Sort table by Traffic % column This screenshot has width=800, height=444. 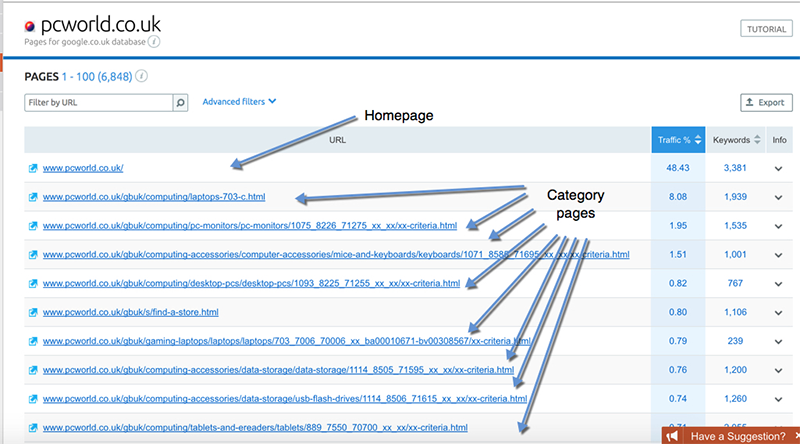coord(678,140)
